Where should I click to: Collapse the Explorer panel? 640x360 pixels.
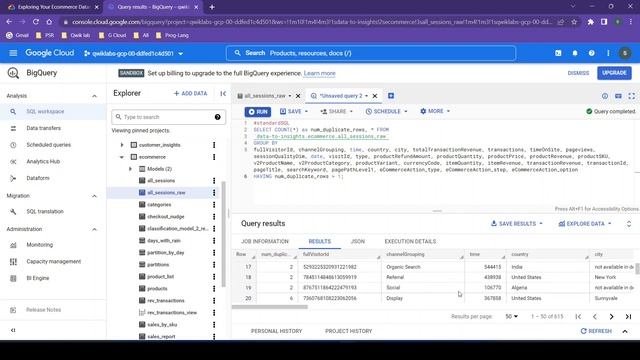tap(223, 93)
